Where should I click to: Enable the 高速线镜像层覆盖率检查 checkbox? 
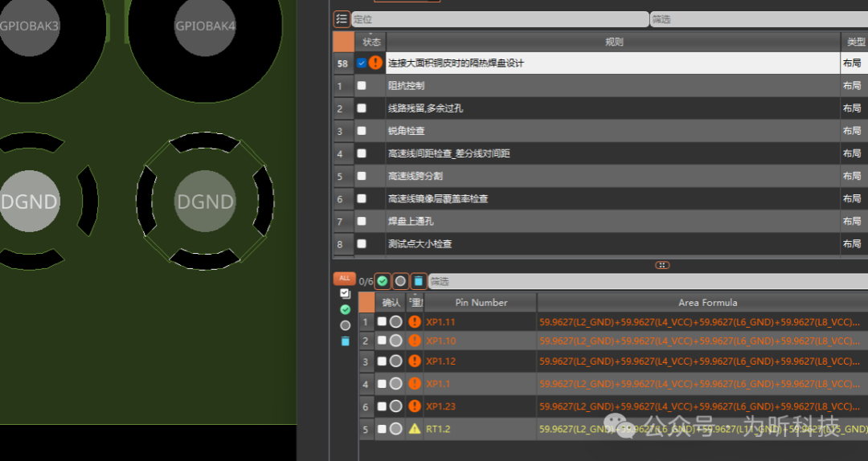pyautogui.click(x=362, y=198)
